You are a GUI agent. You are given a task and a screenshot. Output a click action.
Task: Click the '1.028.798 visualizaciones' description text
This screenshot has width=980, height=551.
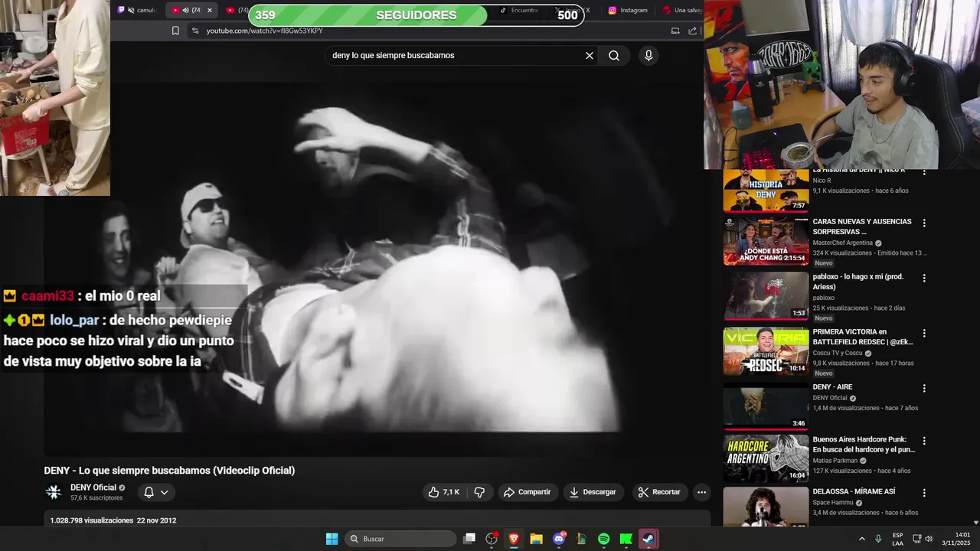(x=92, y=520)
